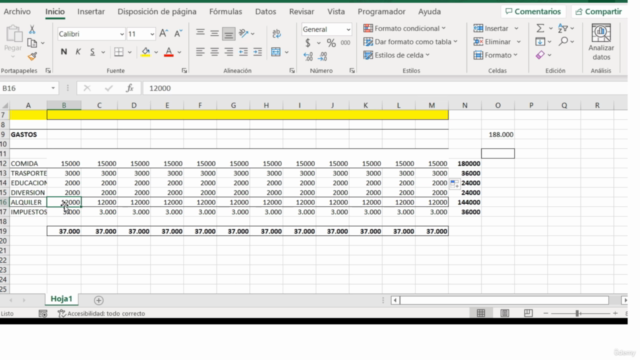
Task: Open Formato condicional menu
Action: 404,28
